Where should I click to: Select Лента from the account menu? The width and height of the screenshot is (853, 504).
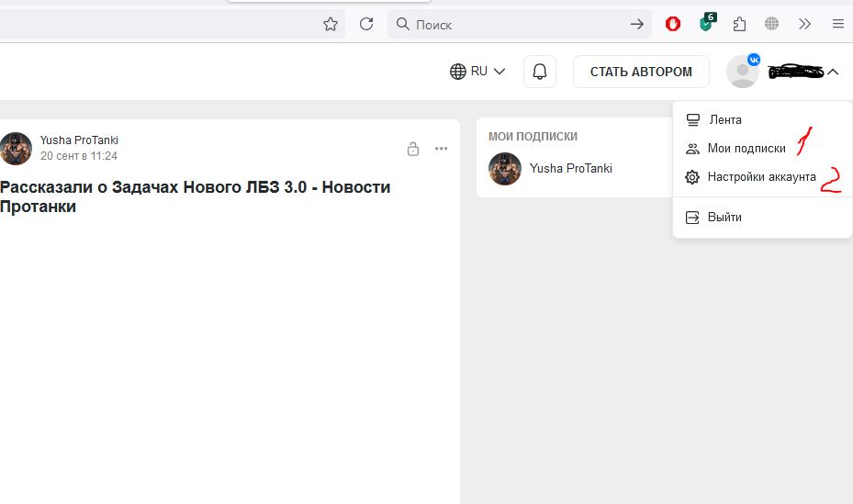762,119
